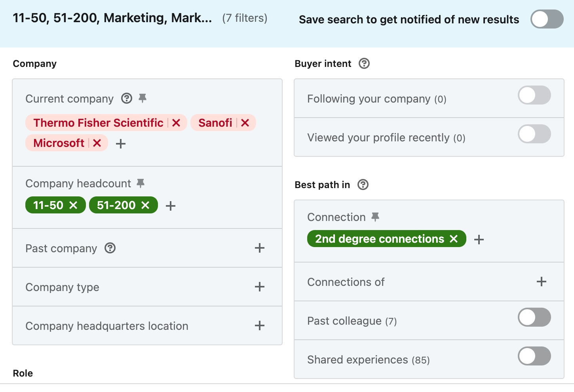574x392 pixels.
Task: Click the 2nd degree connections chip label
Action: pos(380,239)
